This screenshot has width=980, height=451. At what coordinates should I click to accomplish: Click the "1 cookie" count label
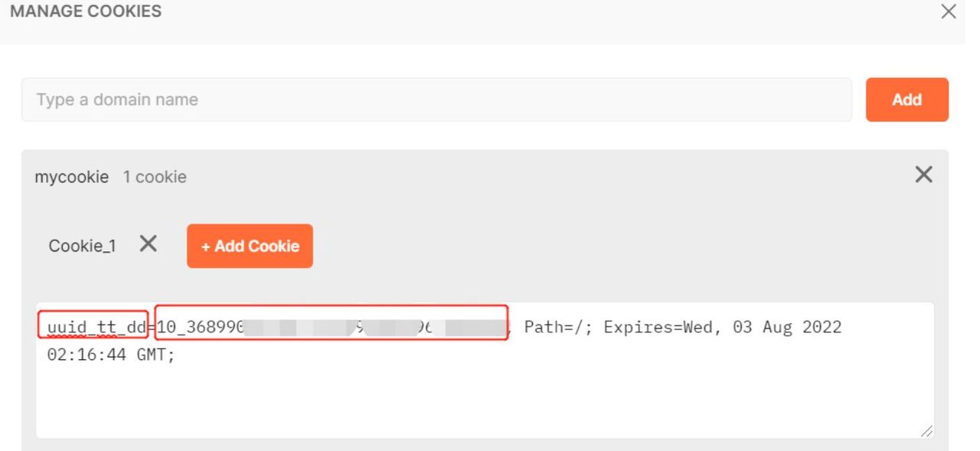coord(155,177)
